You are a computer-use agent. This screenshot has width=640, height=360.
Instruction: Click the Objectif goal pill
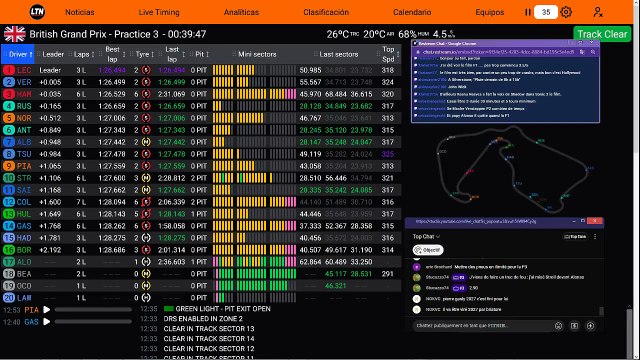(428, 250)
